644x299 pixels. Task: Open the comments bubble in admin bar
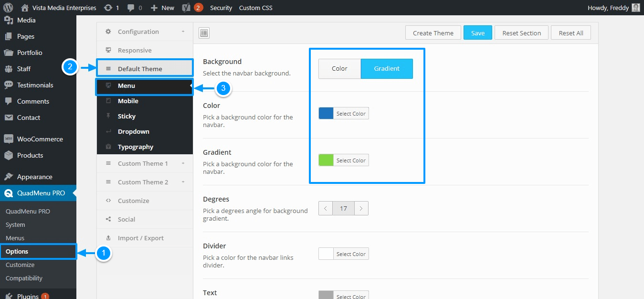[x=134, y=8]
